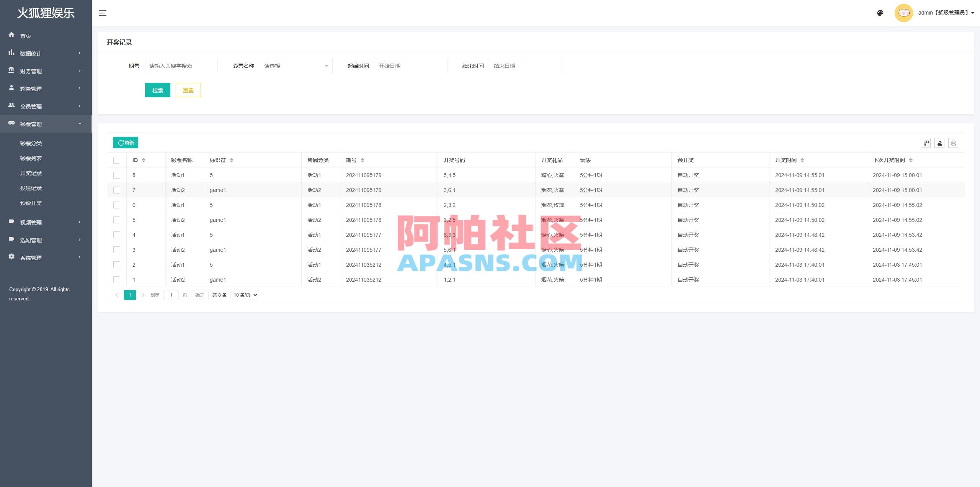This screenshot has height=487, width=980.
Task: Click the print icon above the table
Action: coord(954,143)
